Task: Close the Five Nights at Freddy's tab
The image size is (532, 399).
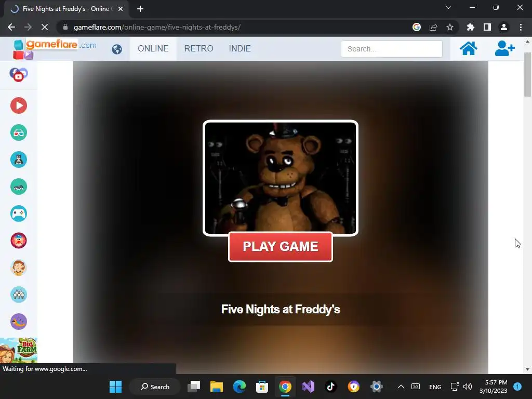Action: click(121, 9)
